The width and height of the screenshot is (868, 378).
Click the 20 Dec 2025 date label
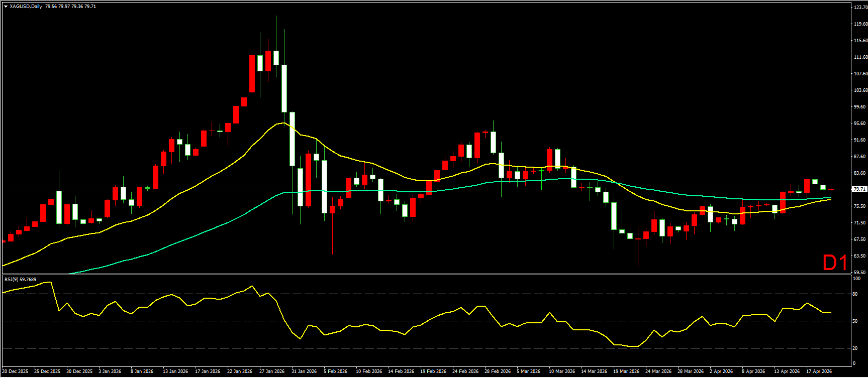point(16,371)
